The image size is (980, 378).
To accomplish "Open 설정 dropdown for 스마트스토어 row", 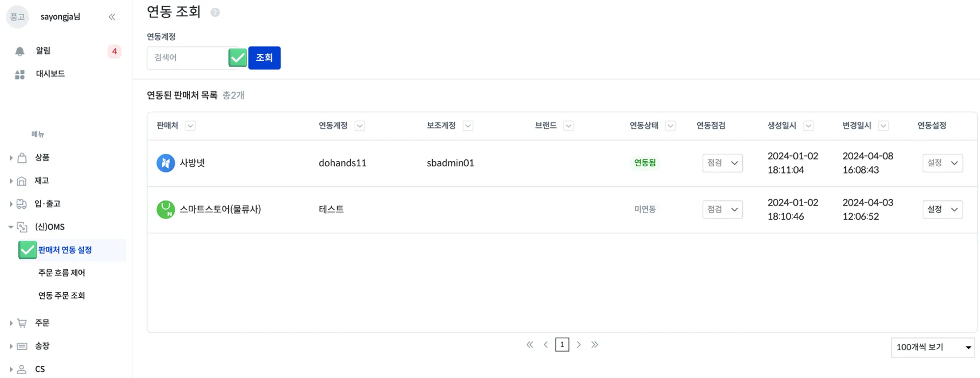I will pyautogui.click(x=942, y=210).
